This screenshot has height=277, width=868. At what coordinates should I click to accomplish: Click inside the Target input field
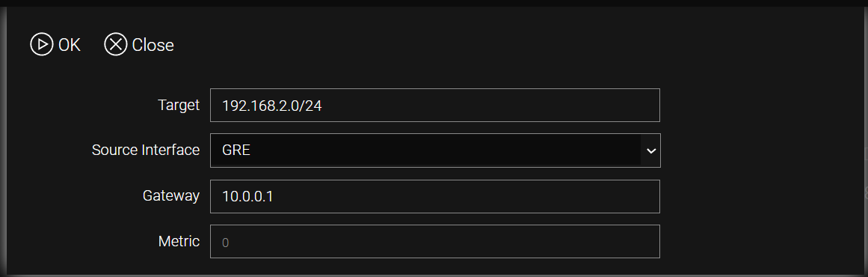(435, 106)
